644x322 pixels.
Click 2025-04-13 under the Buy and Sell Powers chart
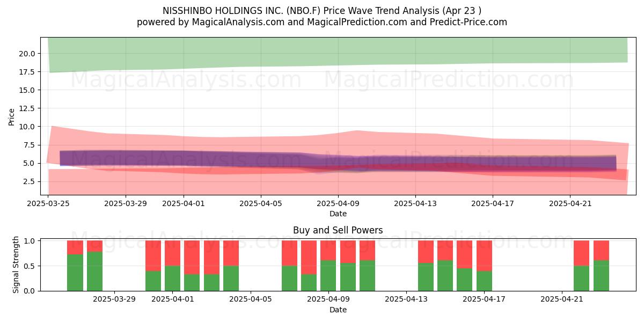(x=406, y=300)
